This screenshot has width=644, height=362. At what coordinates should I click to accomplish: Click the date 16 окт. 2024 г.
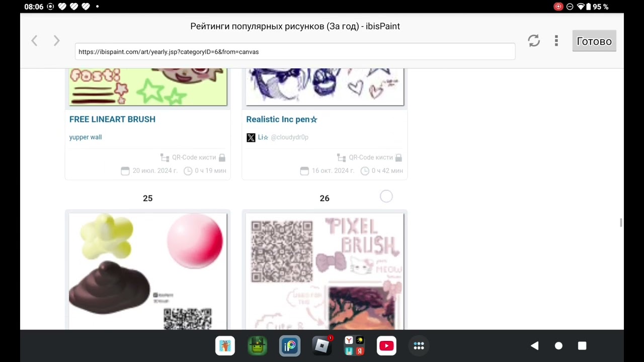tap(333, 171)
